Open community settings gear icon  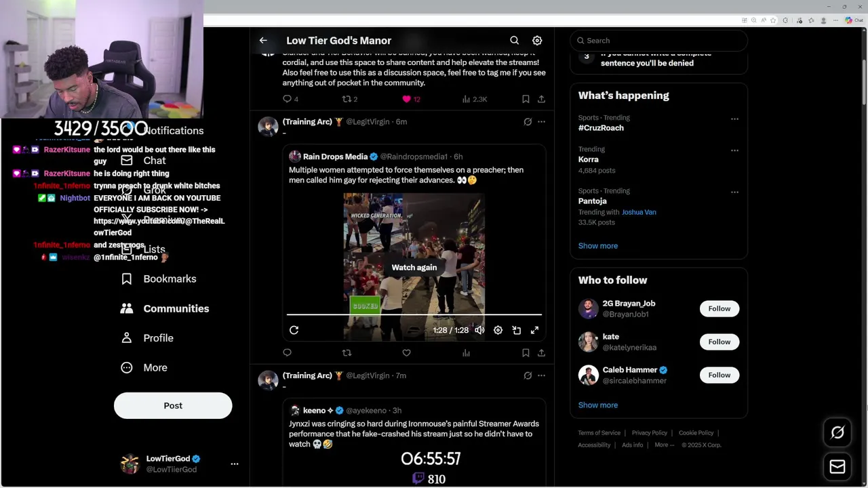(x=537, y=41)
